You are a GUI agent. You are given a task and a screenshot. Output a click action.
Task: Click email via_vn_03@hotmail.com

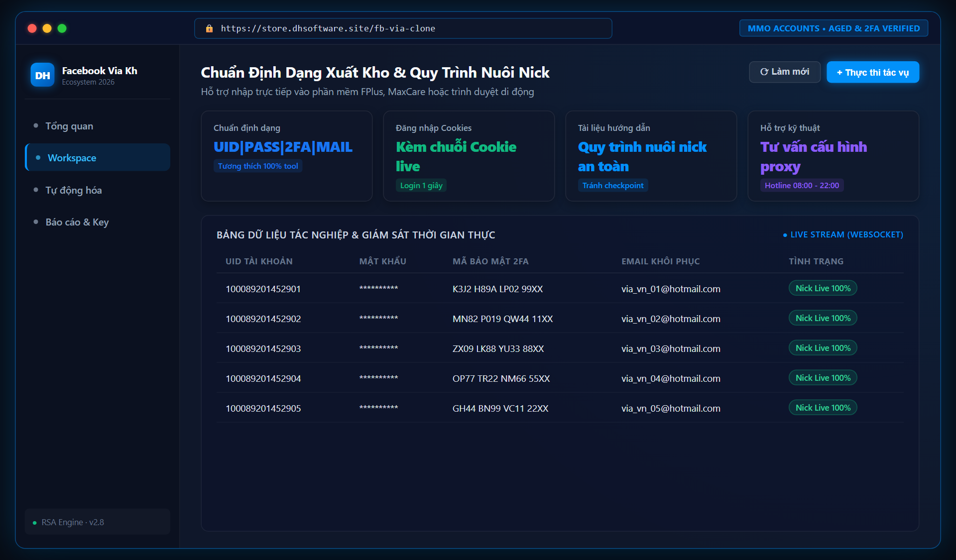[x=671, y=349]
